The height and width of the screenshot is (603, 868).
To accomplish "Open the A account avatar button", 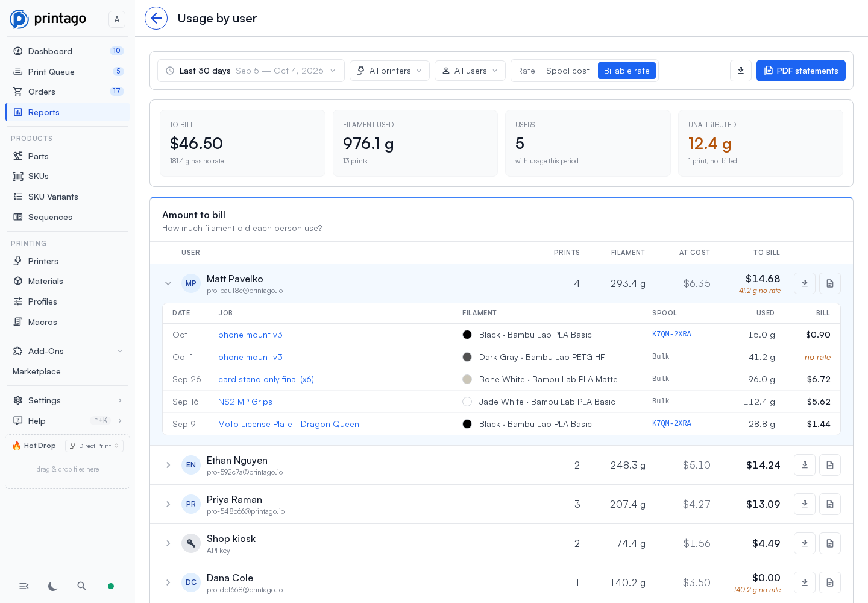I will pyautogui.click(x=117, y=19).
